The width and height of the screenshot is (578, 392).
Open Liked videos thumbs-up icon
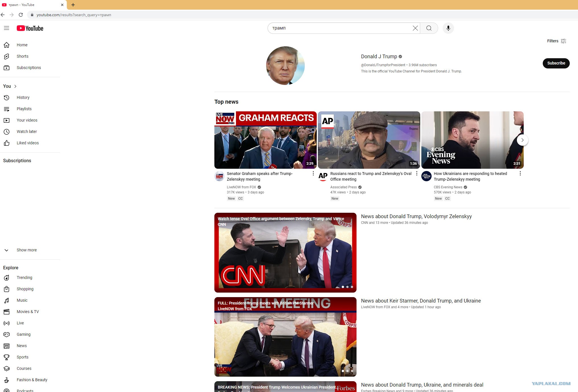(x=7, y=143)
